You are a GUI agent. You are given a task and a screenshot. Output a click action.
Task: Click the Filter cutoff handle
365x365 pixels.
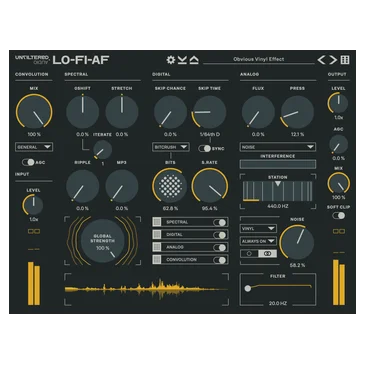(x=248, y=288)
